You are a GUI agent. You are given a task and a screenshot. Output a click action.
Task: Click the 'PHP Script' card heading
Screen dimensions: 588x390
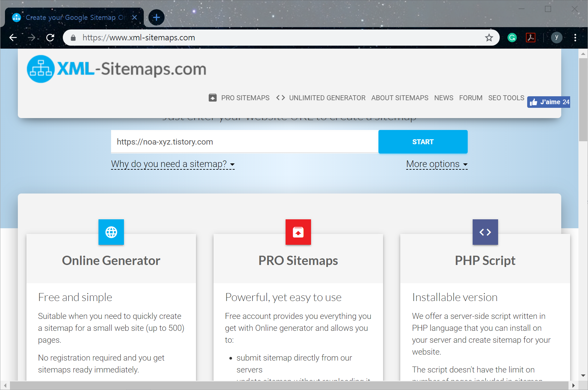[x=485, y=261]
